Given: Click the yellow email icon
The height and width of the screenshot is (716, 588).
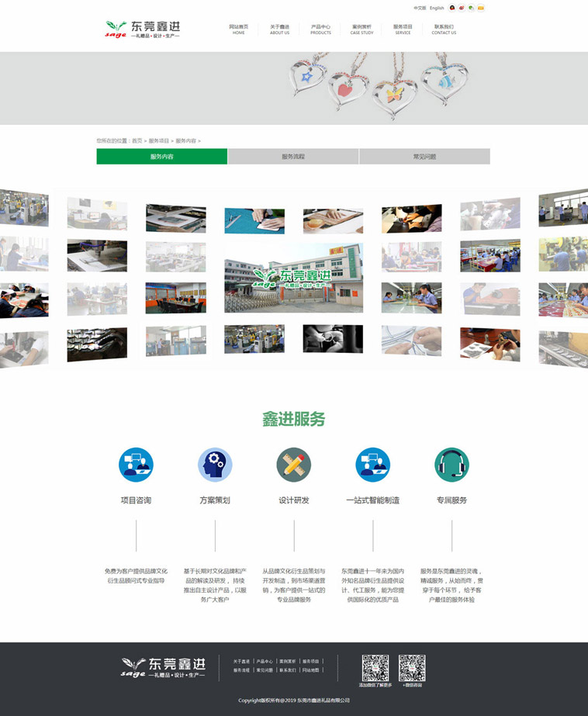Looking at the screenshot, I should click(481, 8).
